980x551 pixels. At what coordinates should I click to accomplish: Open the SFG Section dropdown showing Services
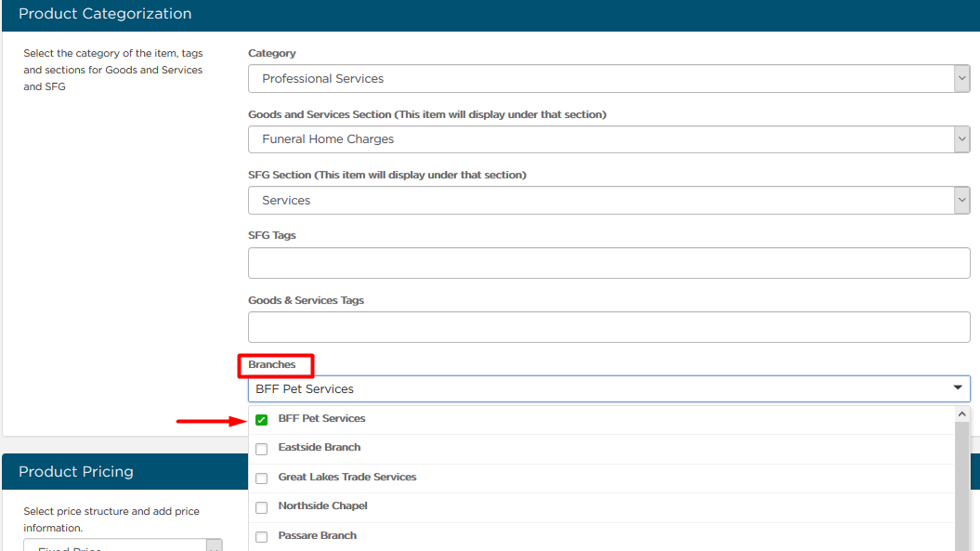[608, 200]
